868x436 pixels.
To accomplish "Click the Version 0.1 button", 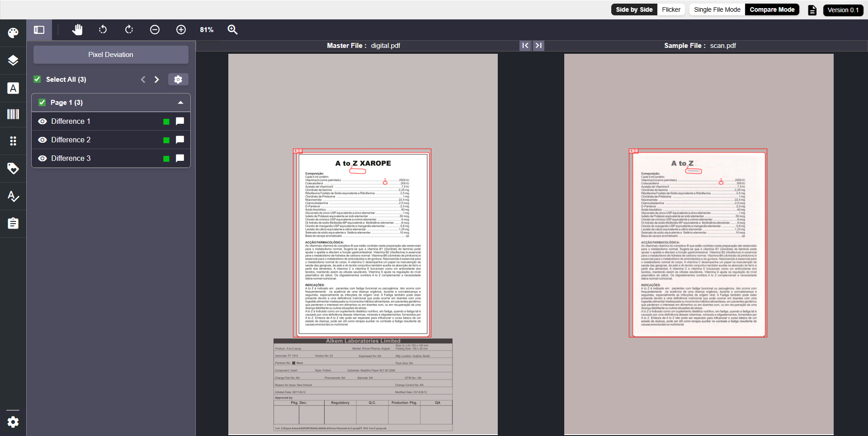I will coord(843,10).
